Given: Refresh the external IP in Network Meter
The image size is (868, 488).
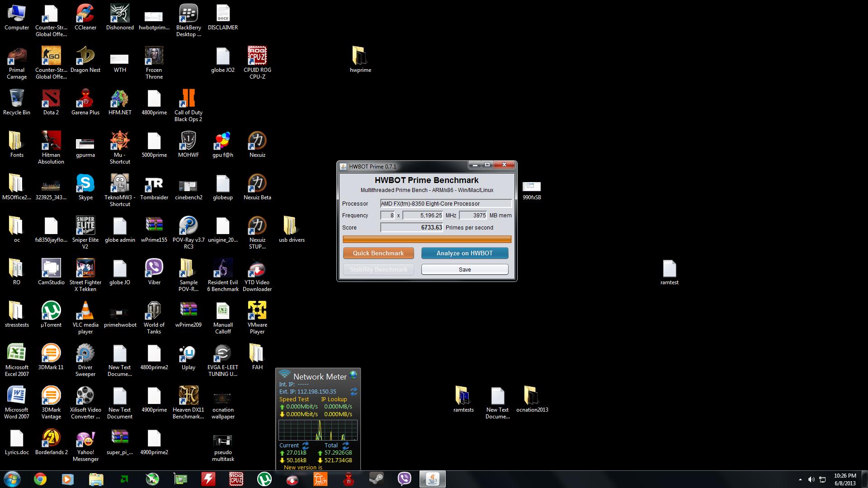Looking at the screenshot, I should [x=354, y=391].
